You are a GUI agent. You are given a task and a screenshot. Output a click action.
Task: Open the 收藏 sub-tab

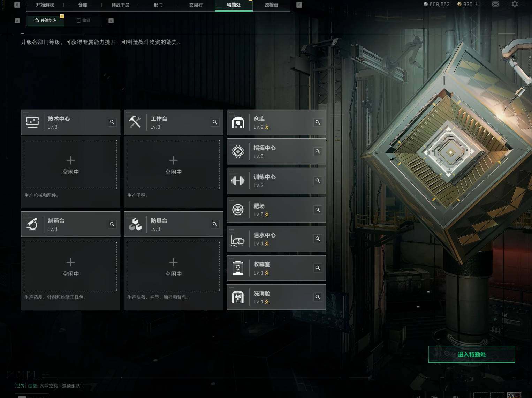pyautogui.click(x=83, y=21)
